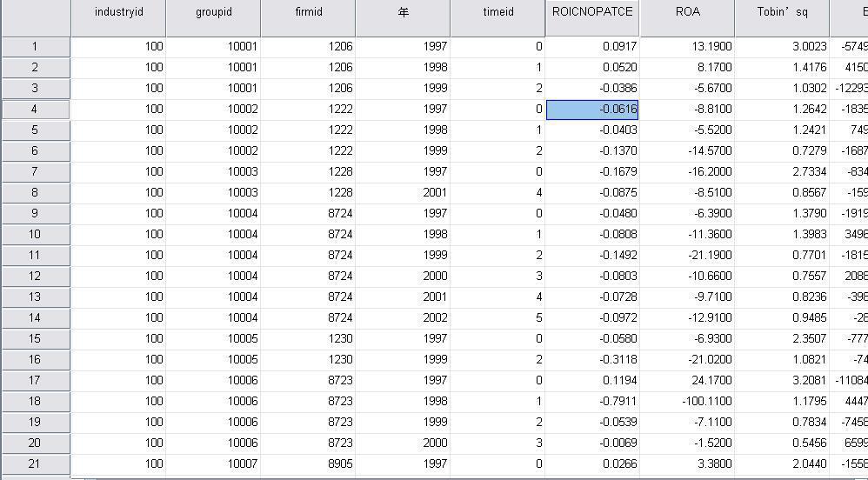Click the year cell showing 2002
This screenshot has height=480, width=868.
click(x=403, y=317)
